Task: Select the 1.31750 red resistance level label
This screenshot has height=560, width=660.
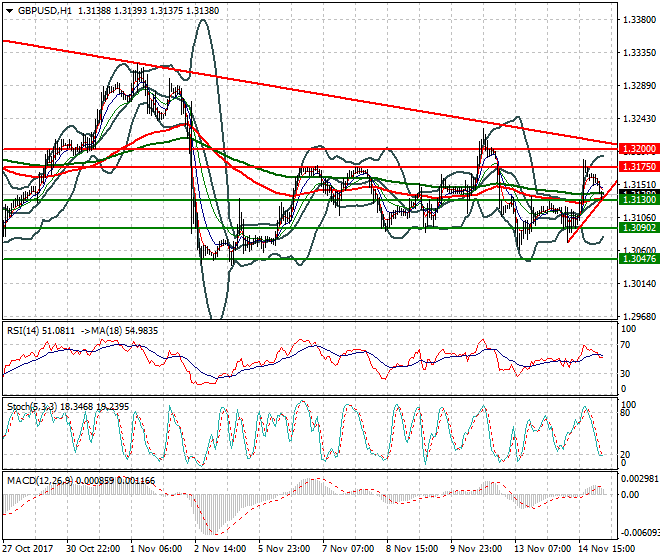Action: coord(639,167)
